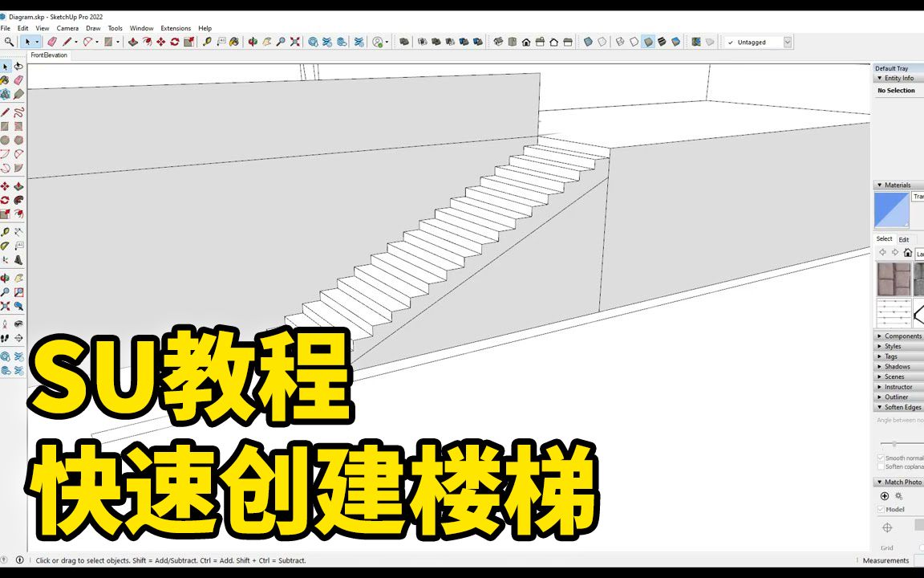
Task: Activate the Tape Measure tool
Action: click(8, 233)
